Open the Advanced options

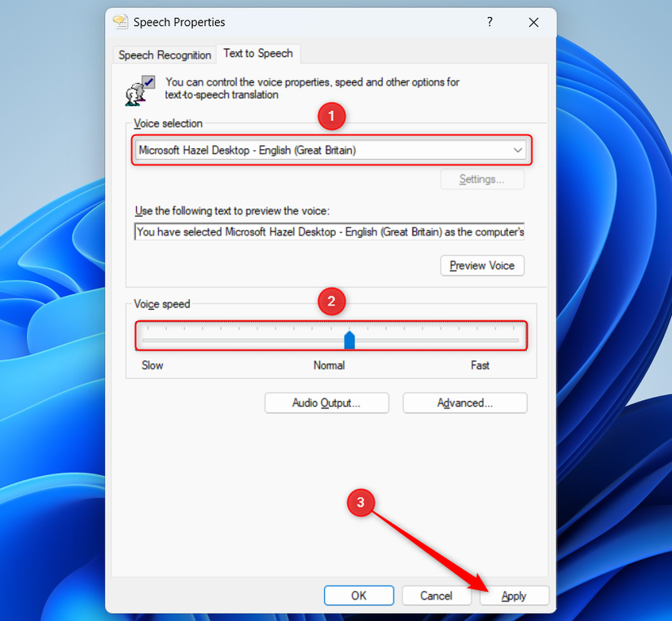[x=464, y=403]
